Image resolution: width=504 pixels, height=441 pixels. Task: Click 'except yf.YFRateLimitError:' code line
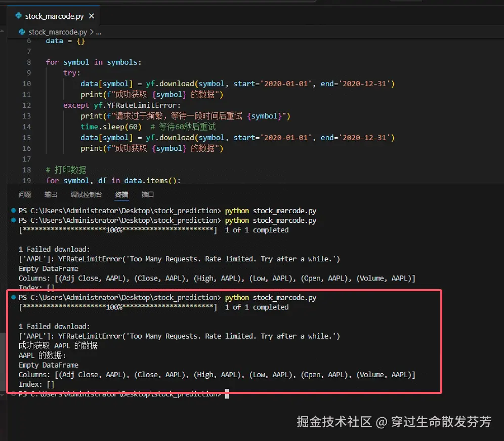pos(122,105)
